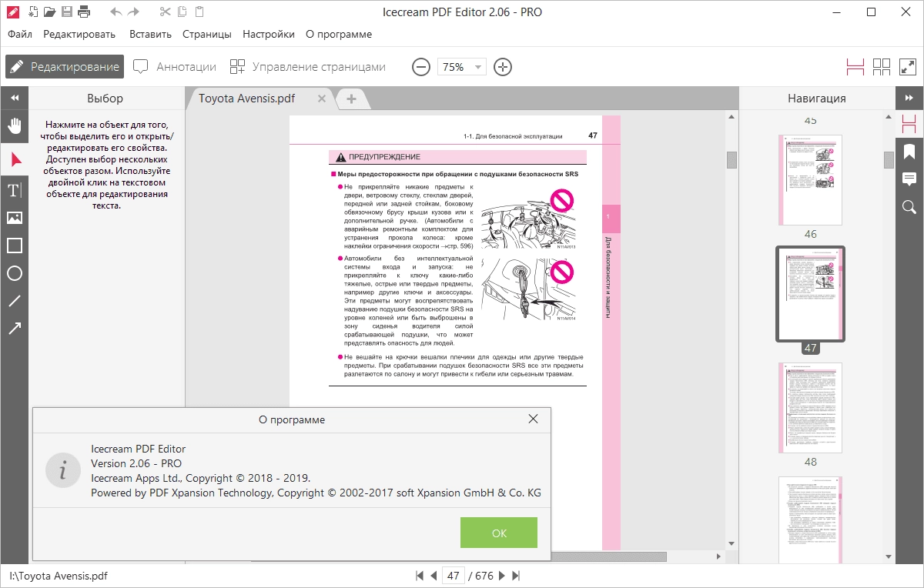Click document vertical scrollbar thumb
The image size is (924, 588).
click(731, 159)
